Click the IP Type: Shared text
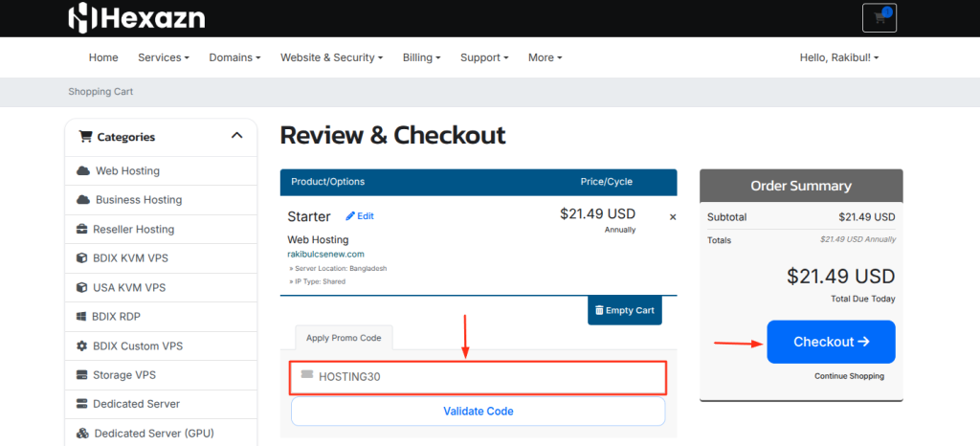This screenshot has height=446, width=980. pyautogui.click(x=318, y=281)
